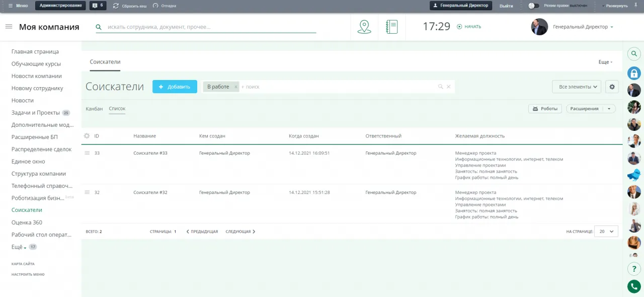Click the location map icon in the header

click(x=364, y=26)
